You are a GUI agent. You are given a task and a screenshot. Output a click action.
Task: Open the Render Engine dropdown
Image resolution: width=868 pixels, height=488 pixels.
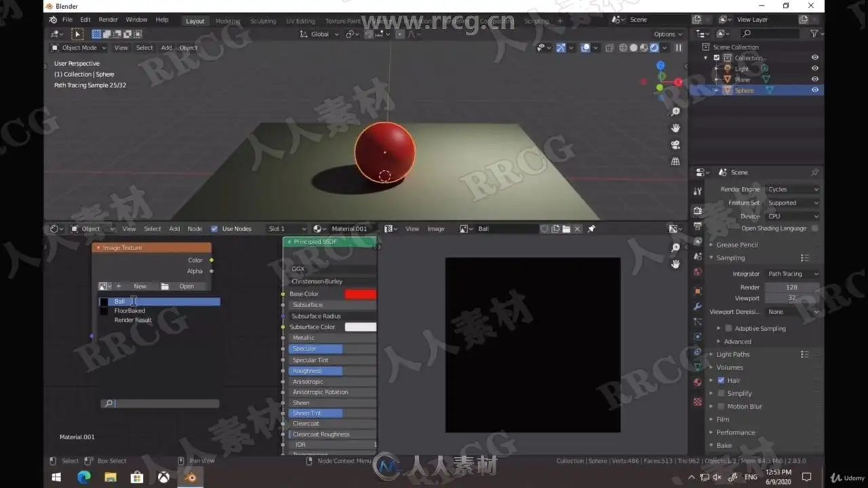click(793, 190)
